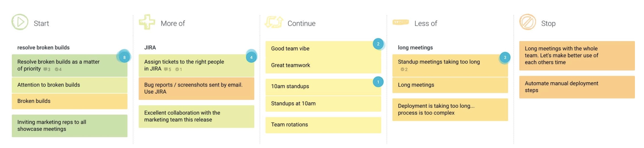Select the 'resolve broken builds' group title
The height and width of the screenshot is (148, 644).
[43, 48]
